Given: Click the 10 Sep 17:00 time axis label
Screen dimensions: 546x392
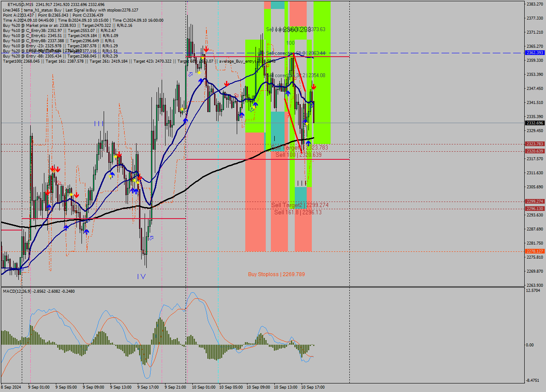Looking at the screenshot, I should [314, 387].
